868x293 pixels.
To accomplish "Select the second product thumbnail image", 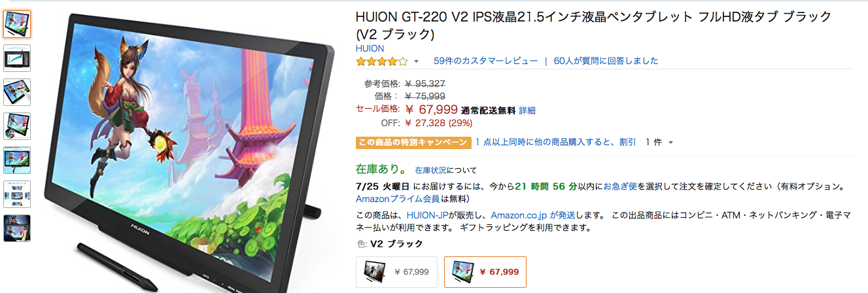I will [x=17, y=58].
